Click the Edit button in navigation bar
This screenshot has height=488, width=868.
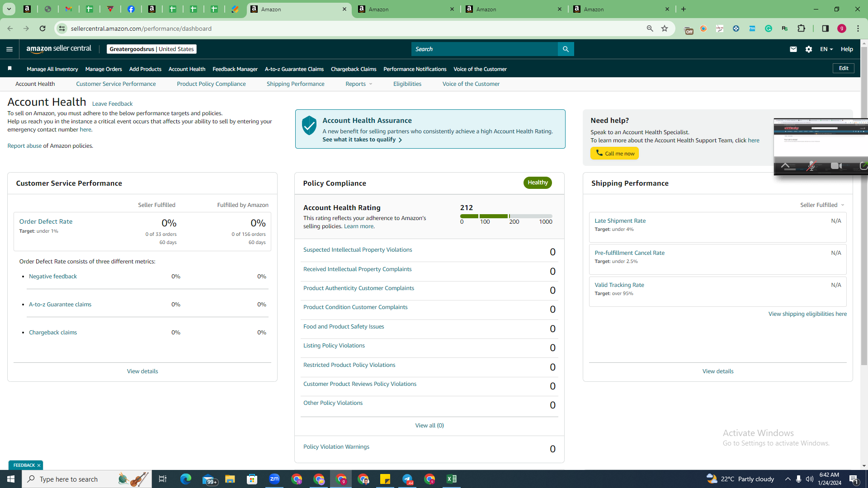coord(844,68)
